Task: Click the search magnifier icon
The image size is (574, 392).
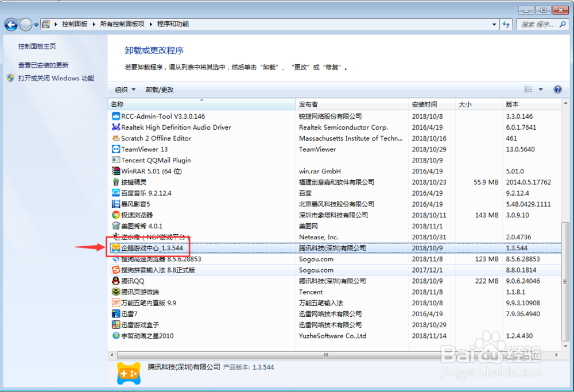Action: [563, 25]
